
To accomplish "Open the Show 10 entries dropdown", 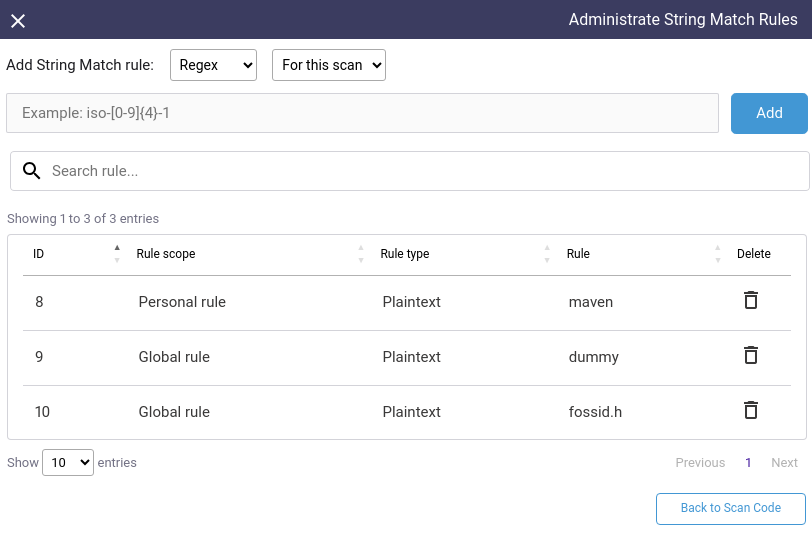I will click(68, 462).
